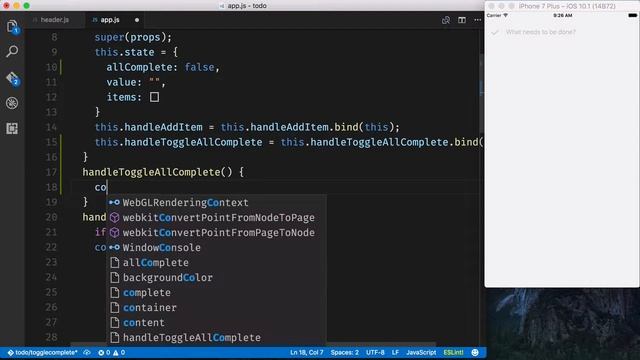Click the 'super(props);' code line
This screenshot has height=360, width=640.
coord(133,37)
